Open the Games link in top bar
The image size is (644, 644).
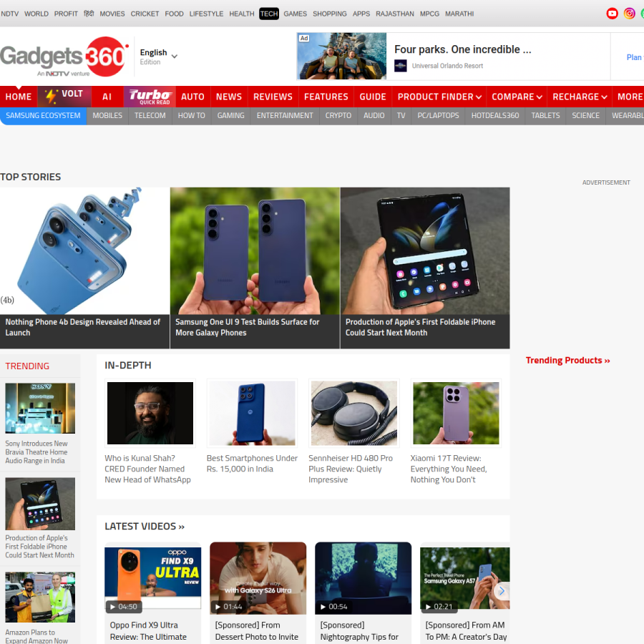coord(295,14)
